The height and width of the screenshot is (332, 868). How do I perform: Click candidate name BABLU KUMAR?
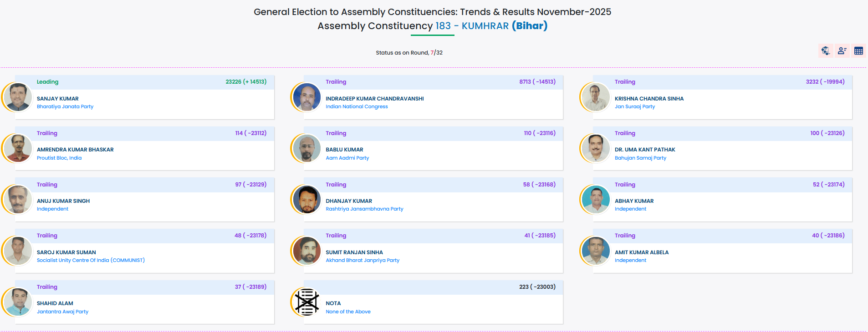[344, 150]
